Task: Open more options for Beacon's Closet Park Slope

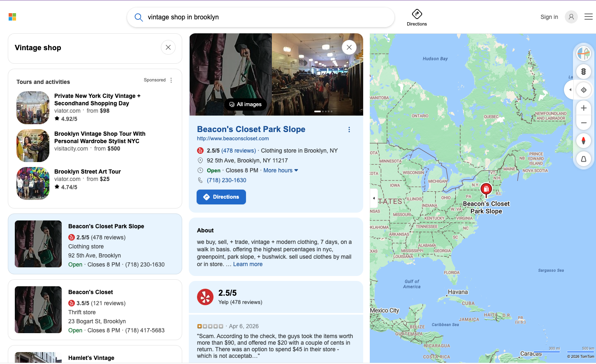Action: point(349,130)
